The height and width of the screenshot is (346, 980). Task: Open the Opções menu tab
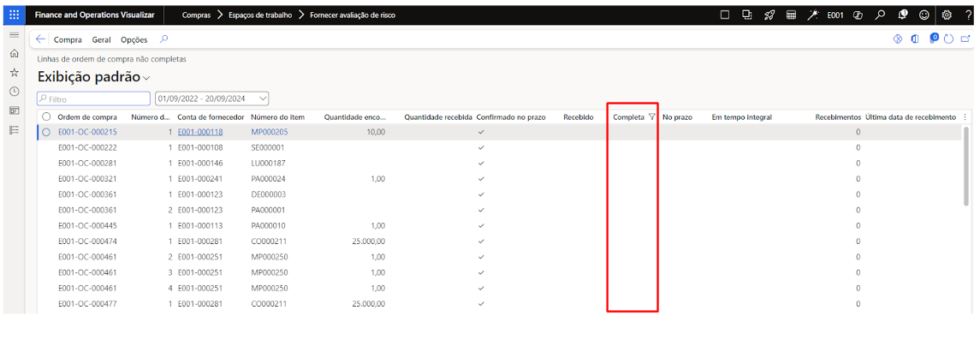coord(134,39)
